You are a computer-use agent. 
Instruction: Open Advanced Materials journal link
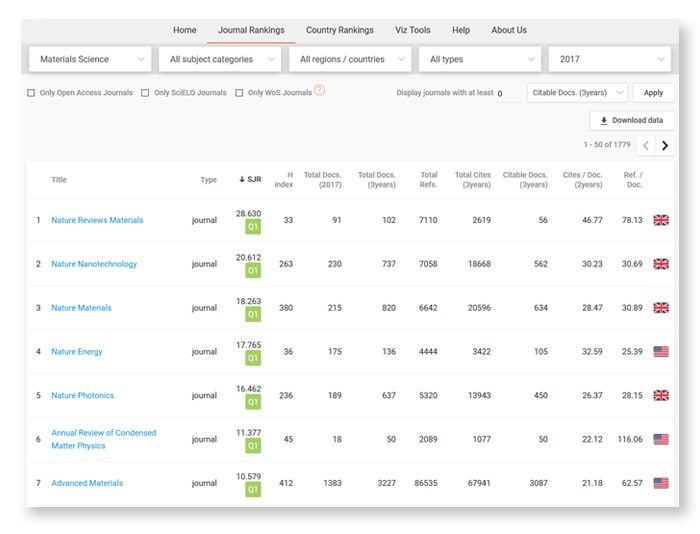point(87,483)
